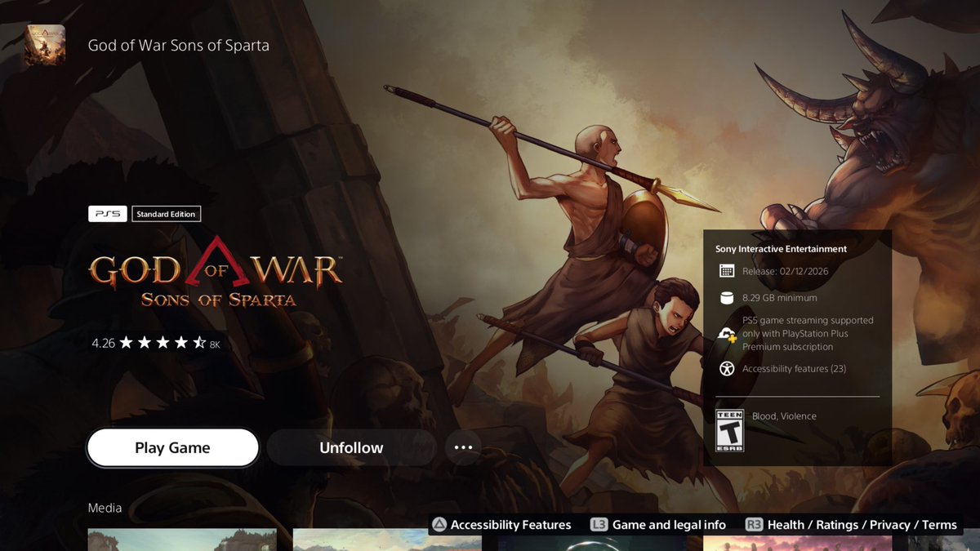Click the PS5 platform badge
The image size is (980, 551).
(x=108, y=214)
